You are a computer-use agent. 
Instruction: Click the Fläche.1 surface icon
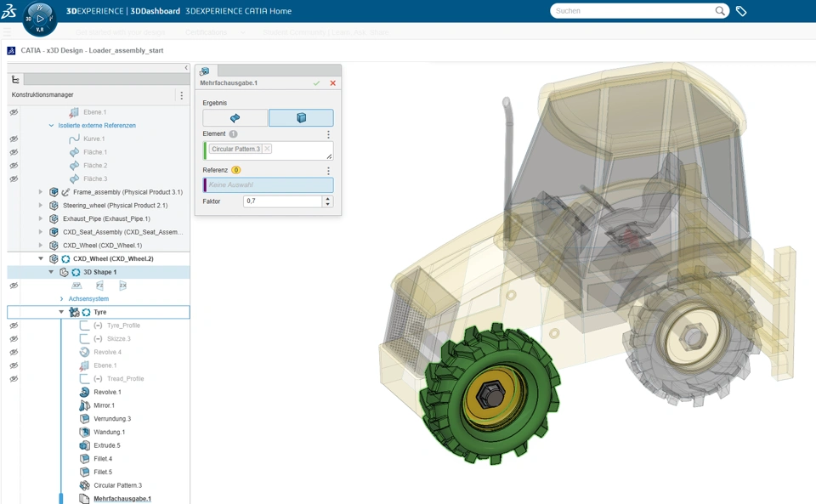click(x=74, y=152)
